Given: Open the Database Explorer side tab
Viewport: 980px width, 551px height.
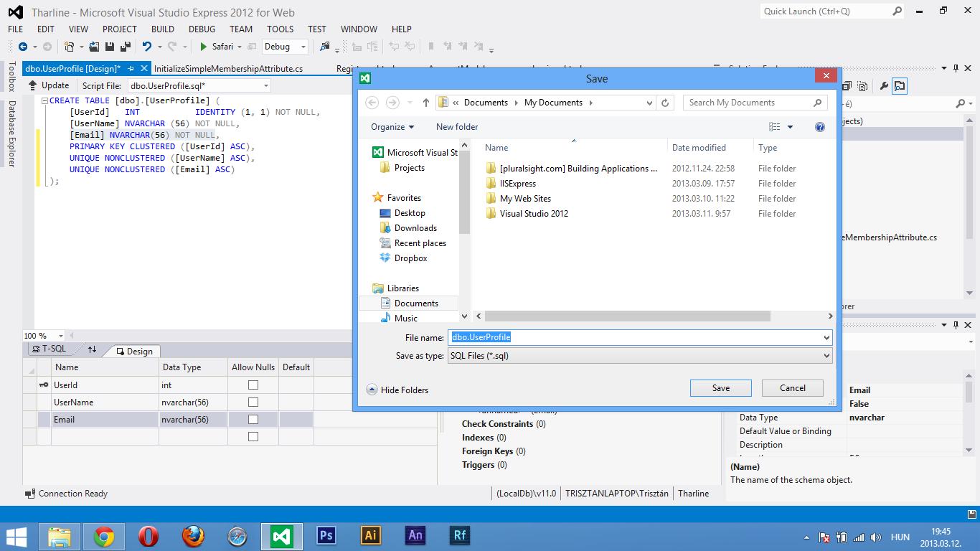Looking at the screenshot, I should coord(11,133).
